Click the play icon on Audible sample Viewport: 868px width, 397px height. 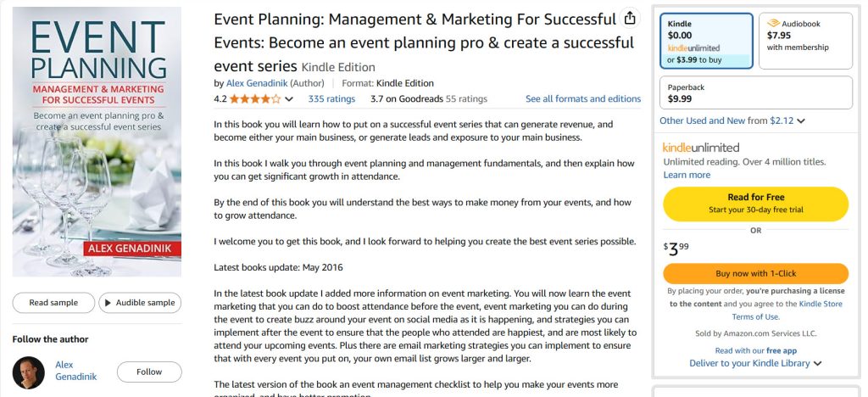[x=108, y=303]
